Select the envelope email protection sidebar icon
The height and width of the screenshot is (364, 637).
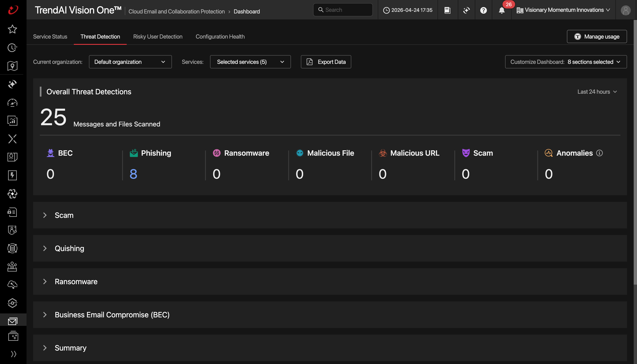pyautogui.click(x=13, y=321)
